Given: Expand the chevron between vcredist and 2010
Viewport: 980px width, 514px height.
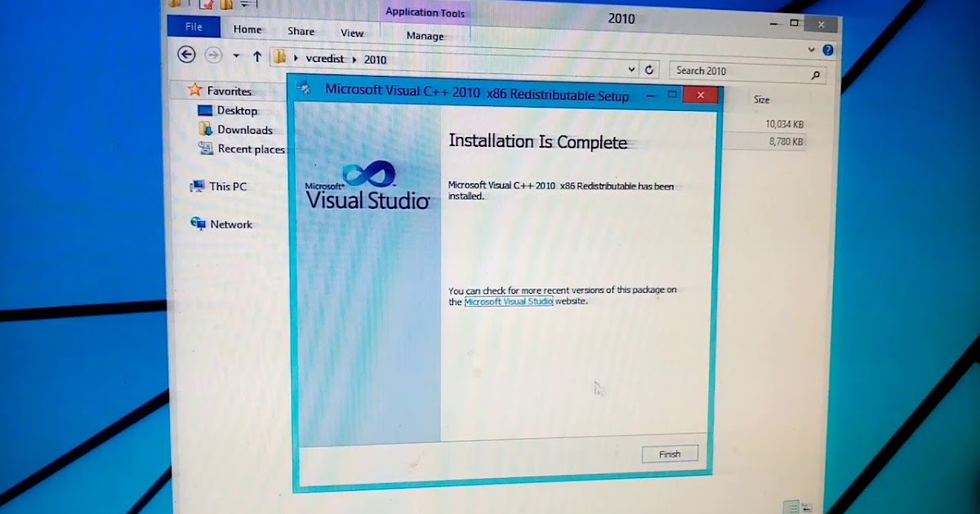Looking at the screenshot, I should click(x=355, y=60).
